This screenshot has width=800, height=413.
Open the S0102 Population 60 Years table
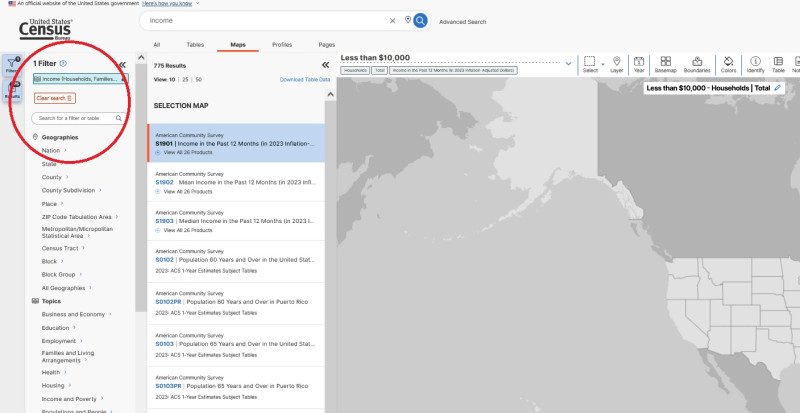[x=236, y=260]
